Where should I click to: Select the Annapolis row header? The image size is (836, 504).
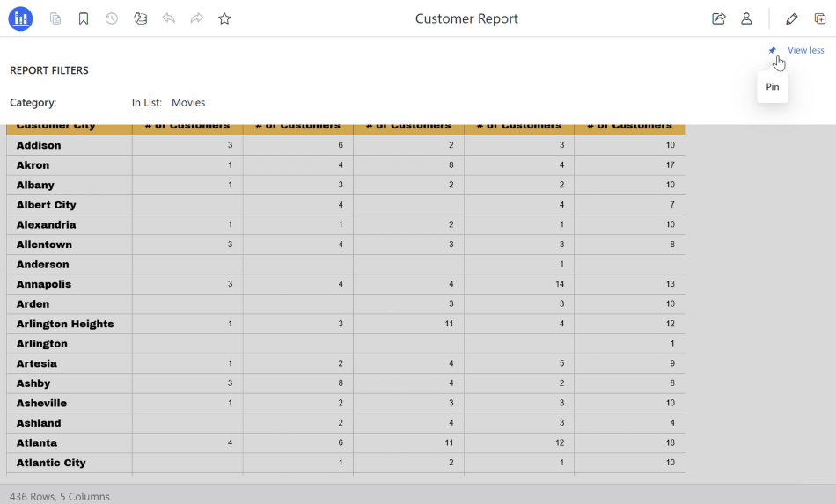70,284
